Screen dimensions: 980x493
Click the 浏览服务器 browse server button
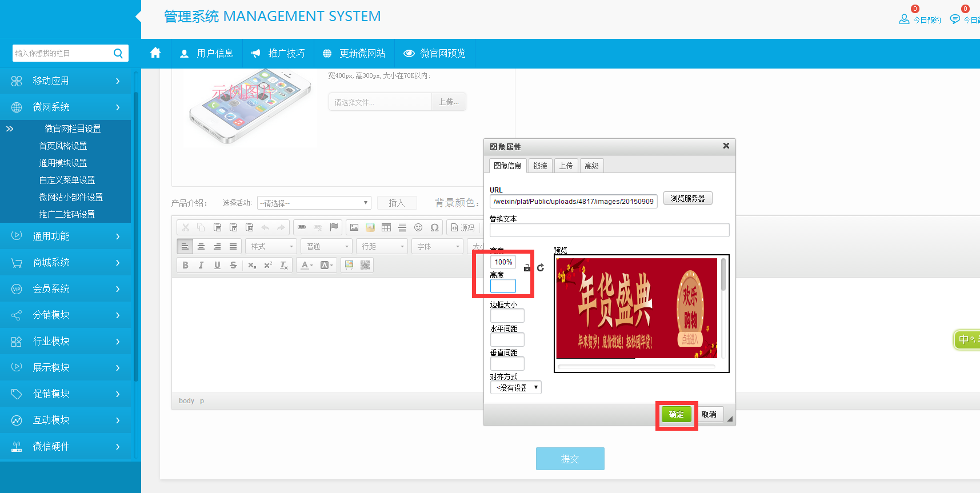687,198
